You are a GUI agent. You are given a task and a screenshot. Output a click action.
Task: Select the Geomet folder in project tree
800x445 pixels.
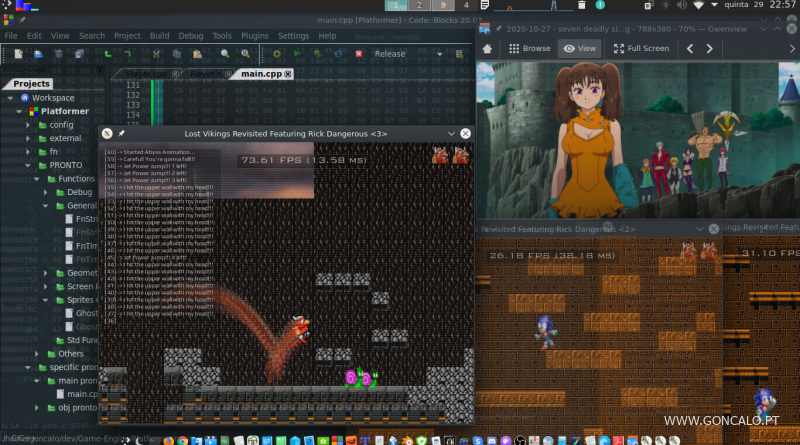coord(82,273)
